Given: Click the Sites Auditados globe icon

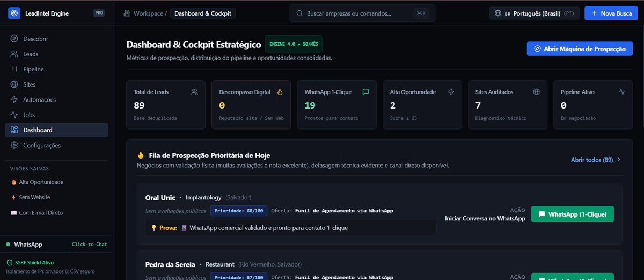Looking at the screenshot, I should coord(536,92).
